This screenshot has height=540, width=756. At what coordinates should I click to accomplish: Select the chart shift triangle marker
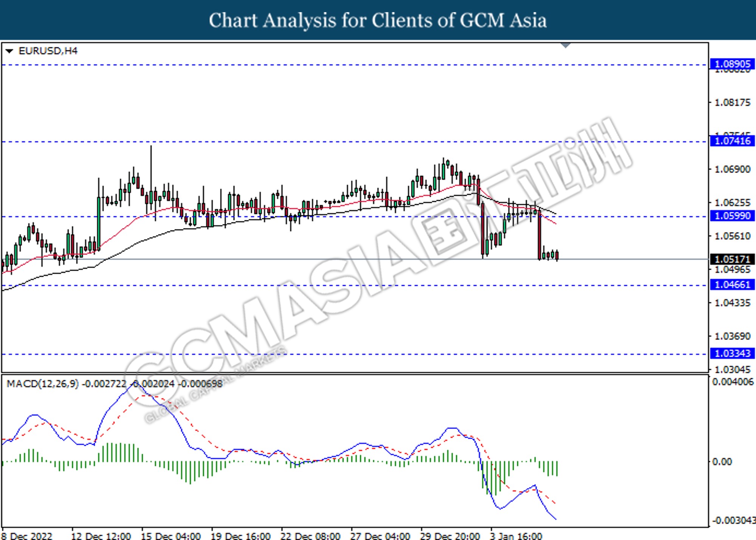[565, 45]
